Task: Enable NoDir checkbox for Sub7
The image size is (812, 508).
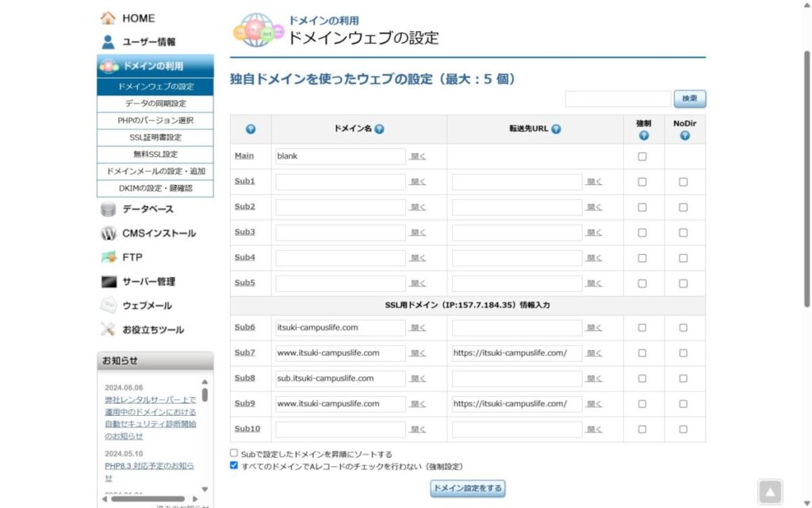Action: (x=683, y=353)
